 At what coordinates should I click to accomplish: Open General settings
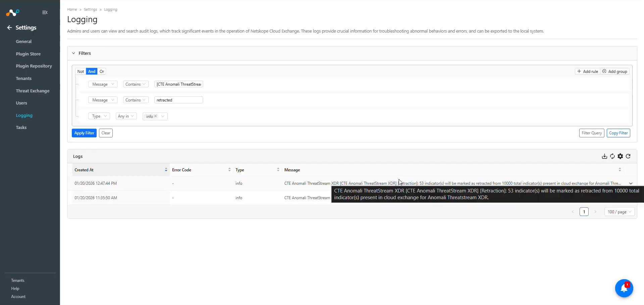(23, 42)
